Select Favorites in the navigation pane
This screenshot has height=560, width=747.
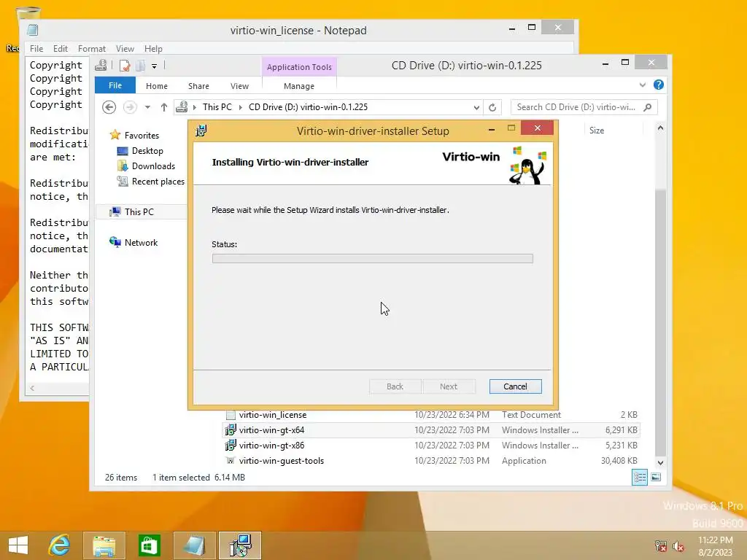tap(142, 135)
